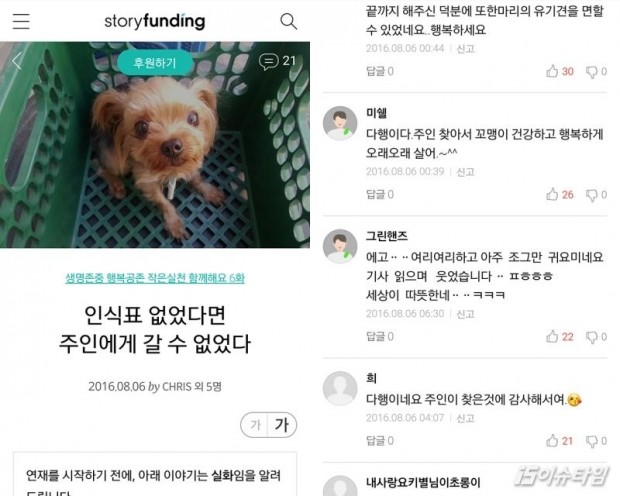Open comments via the speech bubble icon

coord(268,62)
